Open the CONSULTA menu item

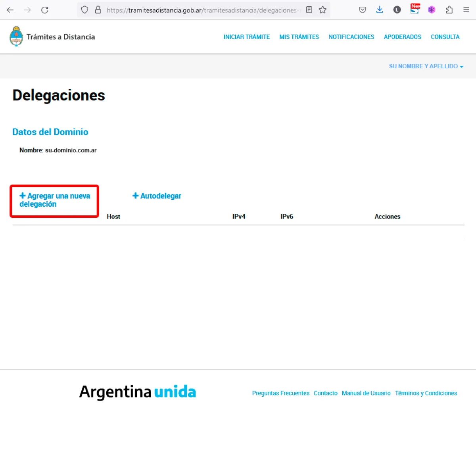tap(445, 37)
